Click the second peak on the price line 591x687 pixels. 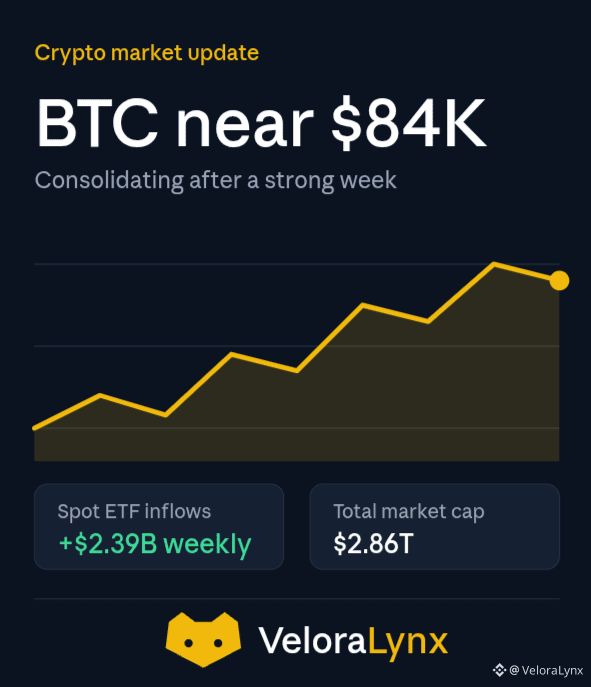coord(231,354)
